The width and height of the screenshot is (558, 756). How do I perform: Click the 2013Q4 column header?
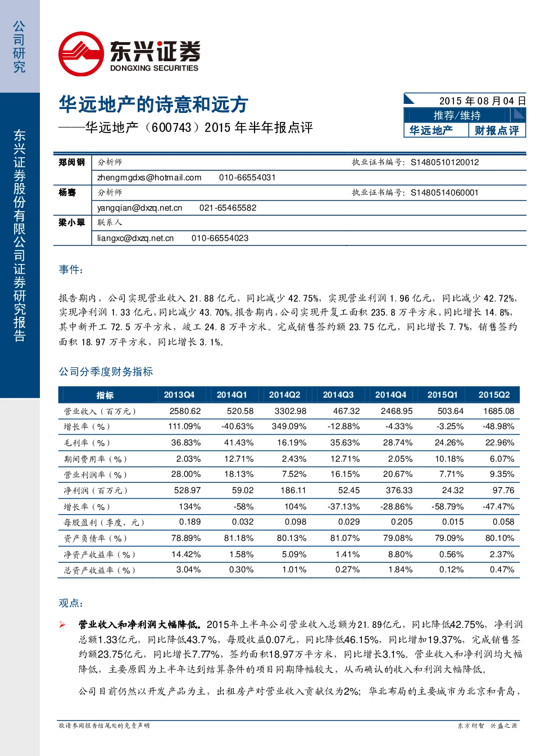coord(179,395)
